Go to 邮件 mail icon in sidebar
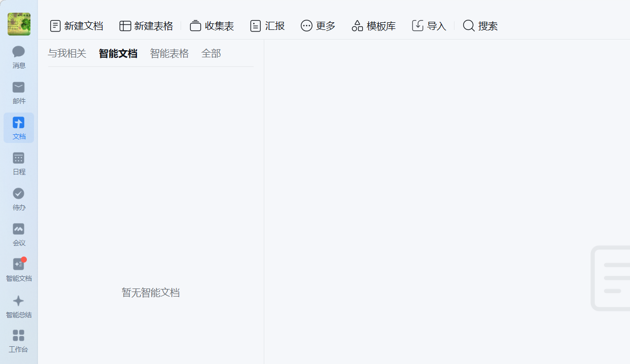Screen dimensions: 630x364 tap(19, 92)
